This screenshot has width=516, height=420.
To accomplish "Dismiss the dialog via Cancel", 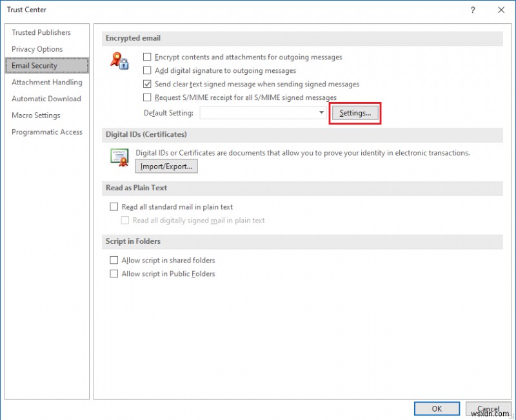I will point(488,408).
